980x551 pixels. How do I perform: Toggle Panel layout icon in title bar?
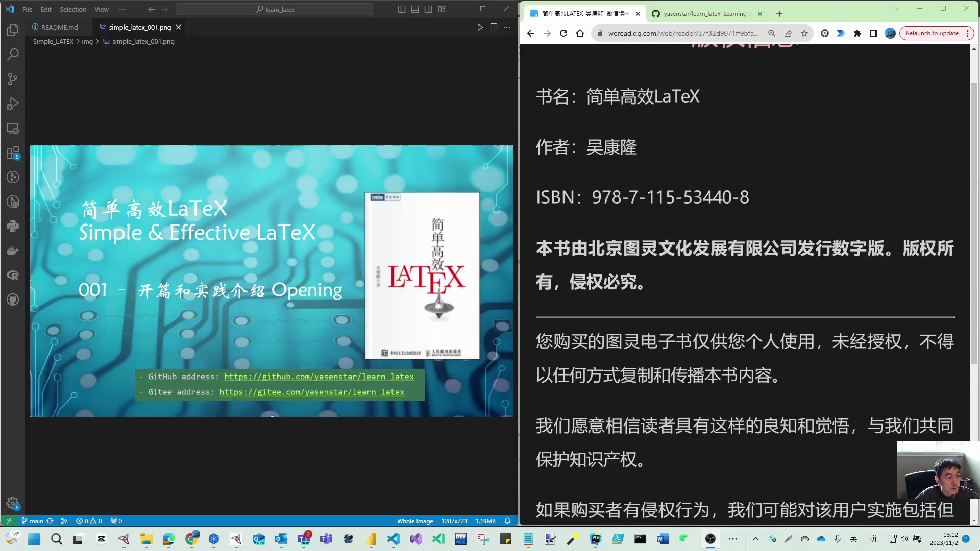[415, 9]
